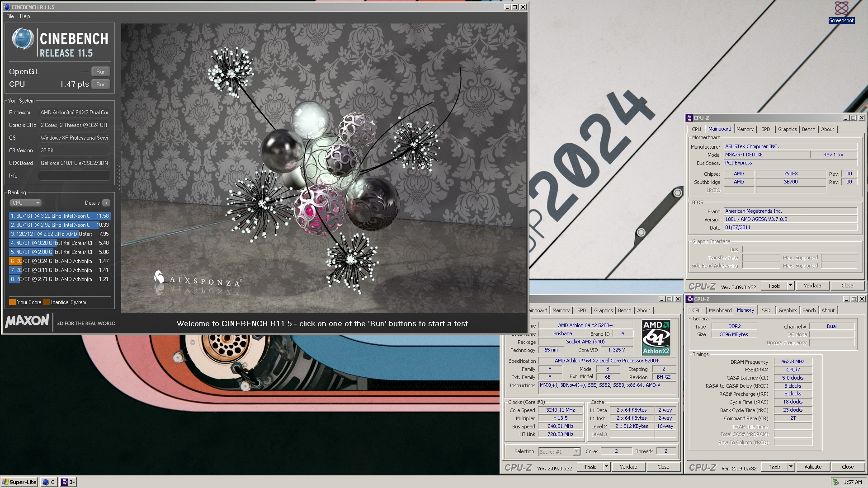Click the Cinebench title bar app icon
868x488 pixels.
[7, 7]
